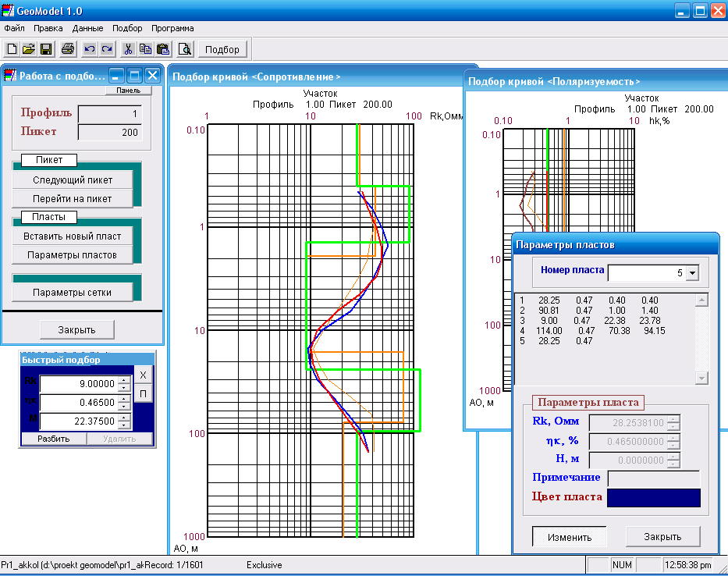Click the dark blue Цвет пласта swatch
This screenshot has width=728, height=576.
click(654, 498)
